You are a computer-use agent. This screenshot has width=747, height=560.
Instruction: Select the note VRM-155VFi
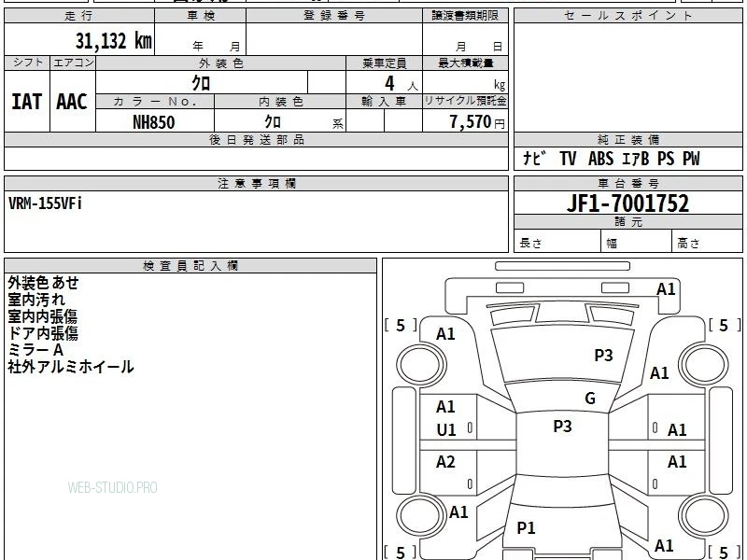[45, 203]
